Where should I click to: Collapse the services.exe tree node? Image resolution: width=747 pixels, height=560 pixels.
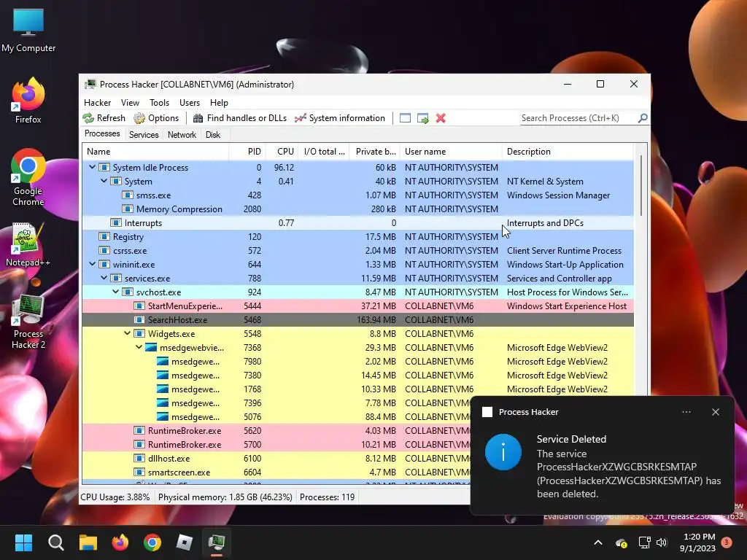pos(104,278)
